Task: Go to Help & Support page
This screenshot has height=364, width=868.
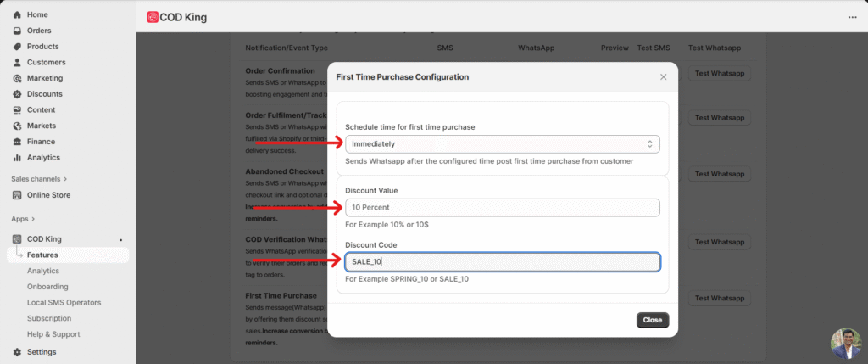Action: 53,334
